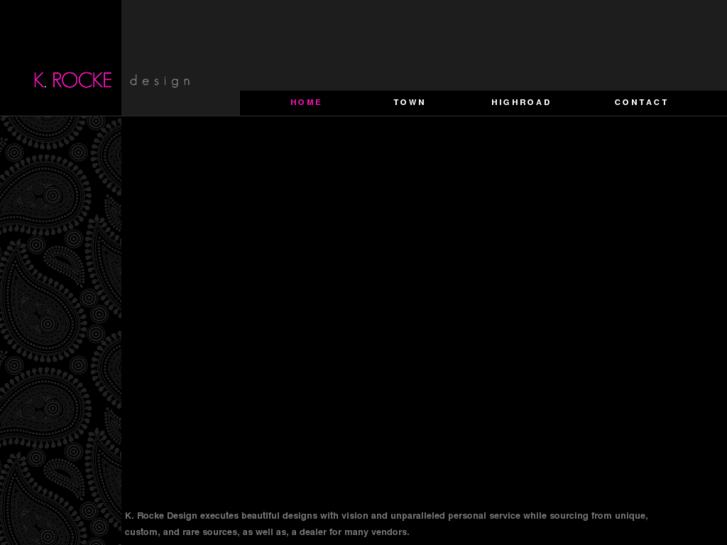
Task: Click the text line starting 'custom, and rare sources'
Action: click(267, 532)
